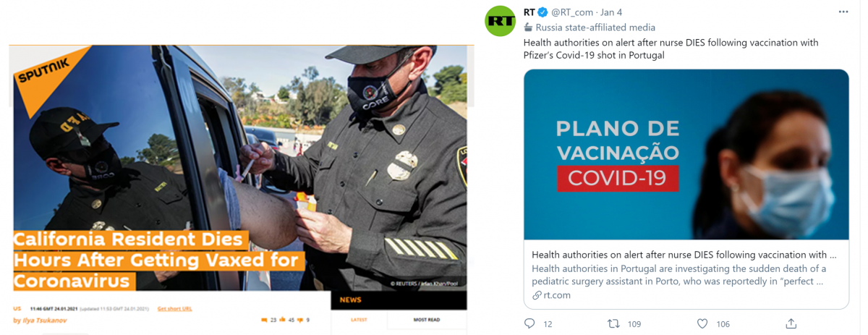Click the blue verified badge next to RT

(542, 12)
